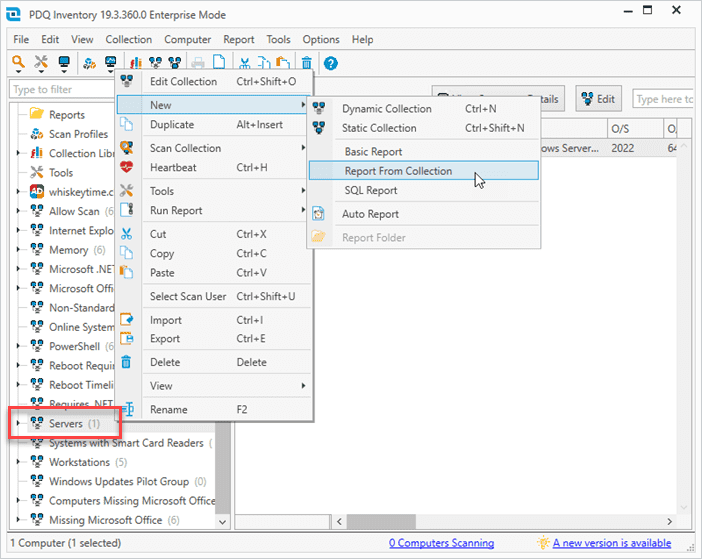Click the magnifier Scan toolbar icon

(18, 61)
